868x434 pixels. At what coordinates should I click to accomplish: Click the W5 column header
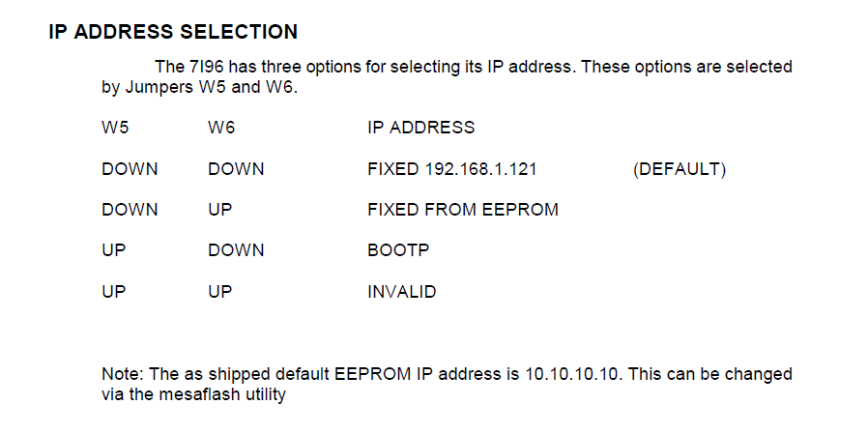[x=115, y=128]
